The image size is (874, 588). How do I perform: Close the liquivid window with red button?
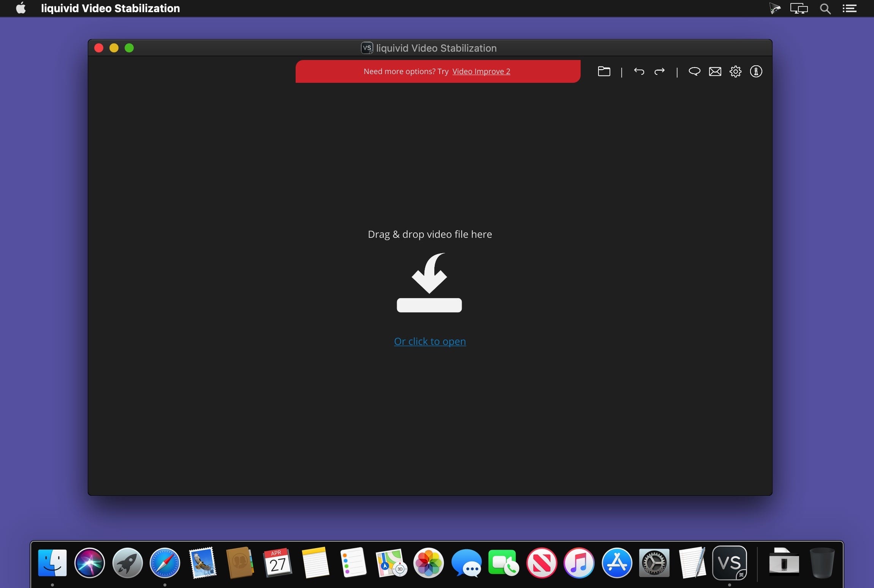[99, 48]
